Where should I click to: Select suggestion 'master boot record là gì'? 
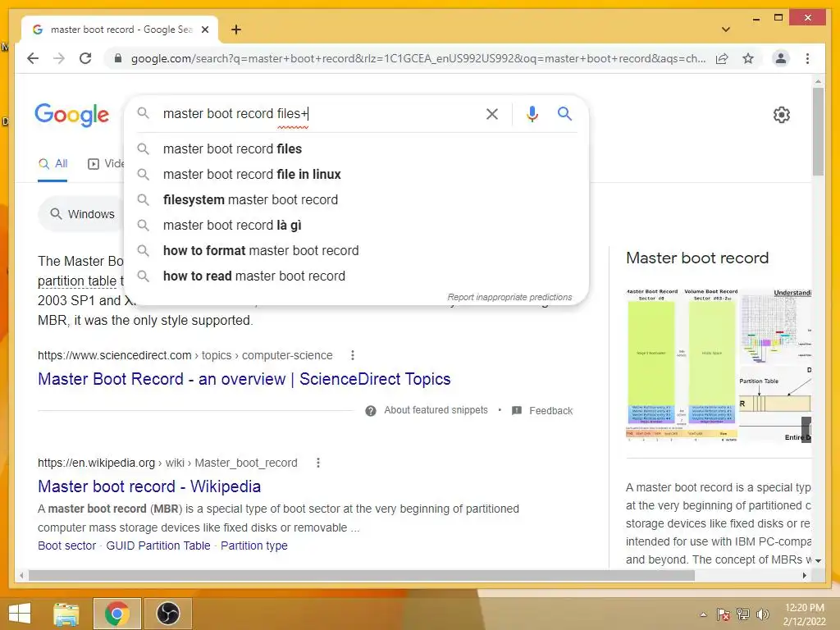coord(356,225)
